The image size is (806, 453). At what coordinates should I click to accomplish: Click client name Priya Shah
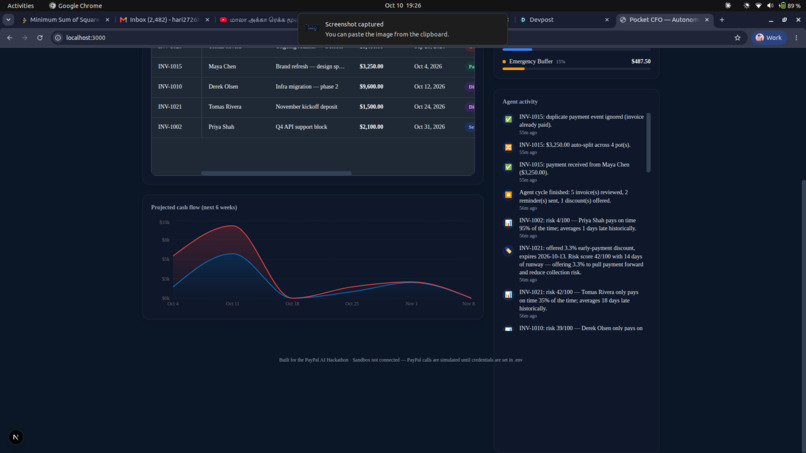pyautogui.click(x=221, y=126)
